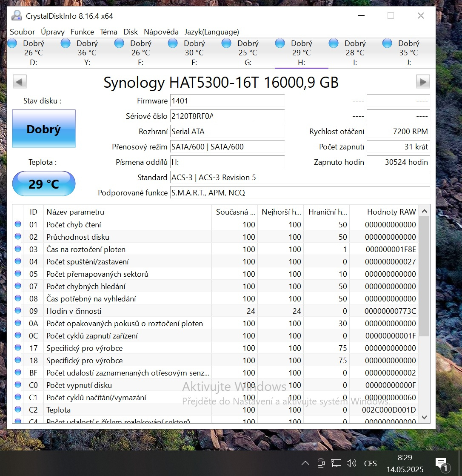Viewport: 462px width, 476px height.
Task: Click the Počet zapnutí 31 krát field
Action: 398,146
